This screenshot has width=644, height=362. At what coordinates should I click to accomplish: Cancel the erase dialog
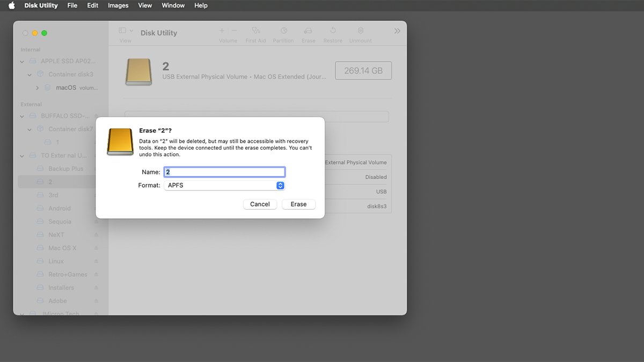click(x=260, y=204)
